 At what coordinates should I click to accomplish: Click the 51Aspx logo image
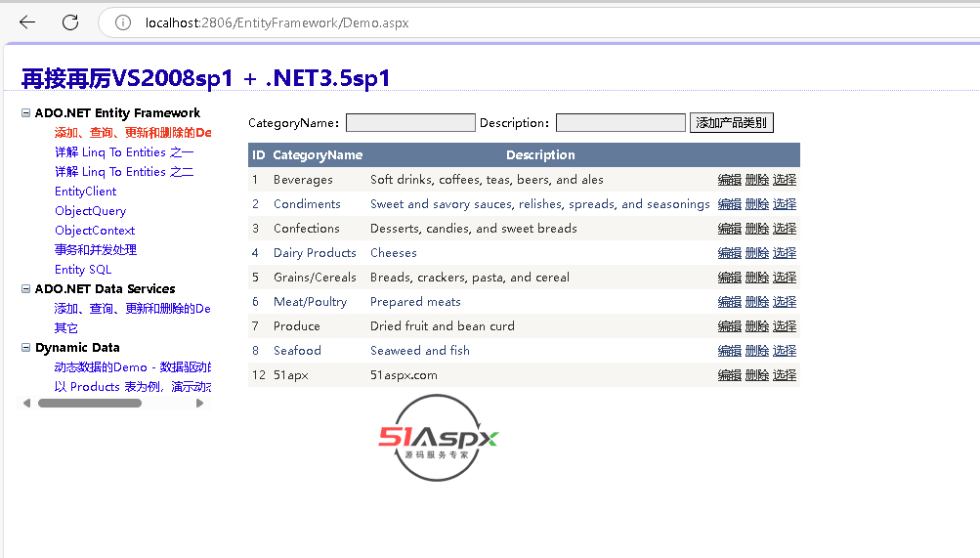[438, 438]
